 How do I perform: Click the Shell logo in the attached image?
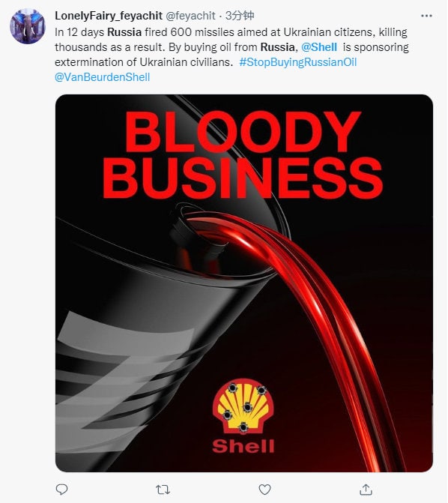243,416
